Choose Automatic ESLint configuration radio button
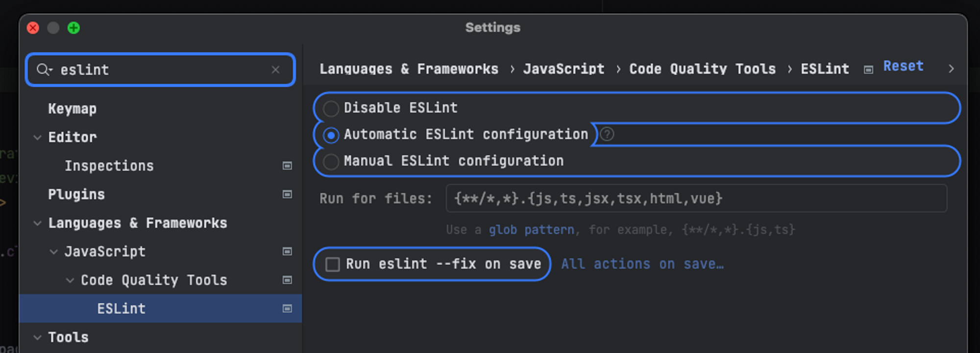The width and height of the screenshot is (980, 353). coord(331,135)
